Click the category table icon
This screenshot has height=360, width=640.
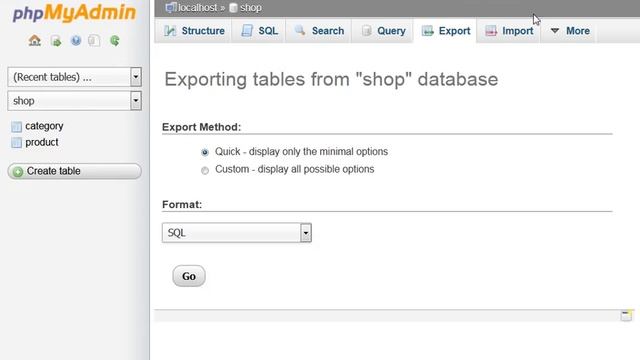tap(16, 127)
